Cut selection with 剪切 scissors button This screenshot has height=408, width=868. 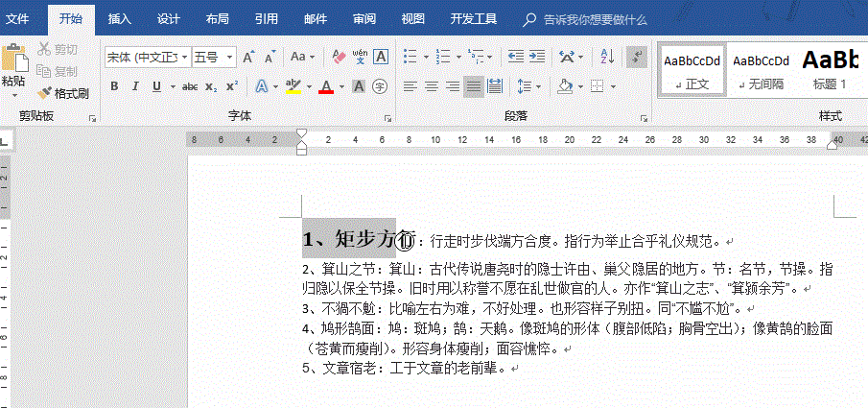coord(57,49)
